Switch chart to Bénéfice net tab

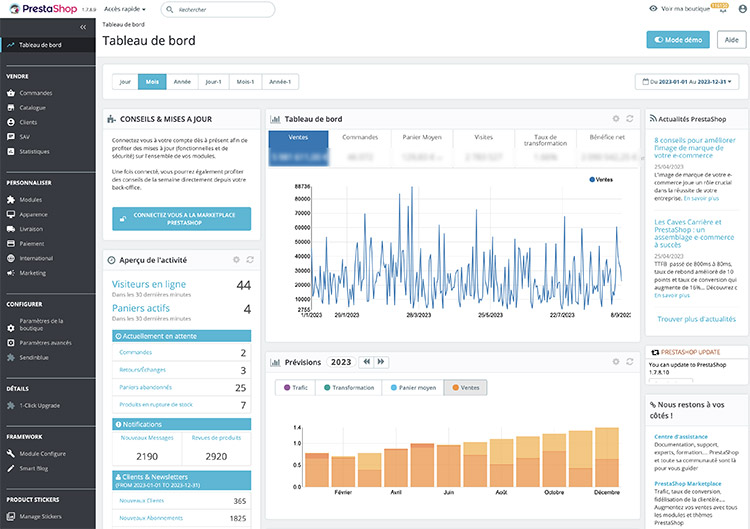click(x=607, y=148)
